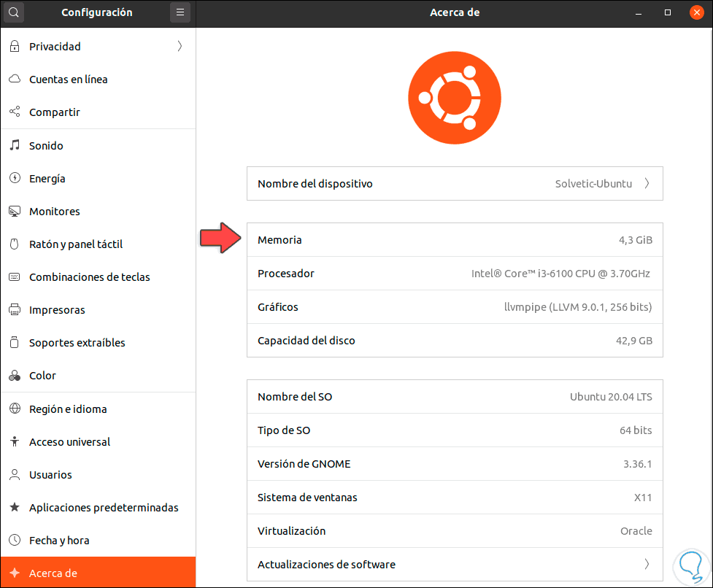Click the Solvetic-Ubuntu device name text

[593, 184]
